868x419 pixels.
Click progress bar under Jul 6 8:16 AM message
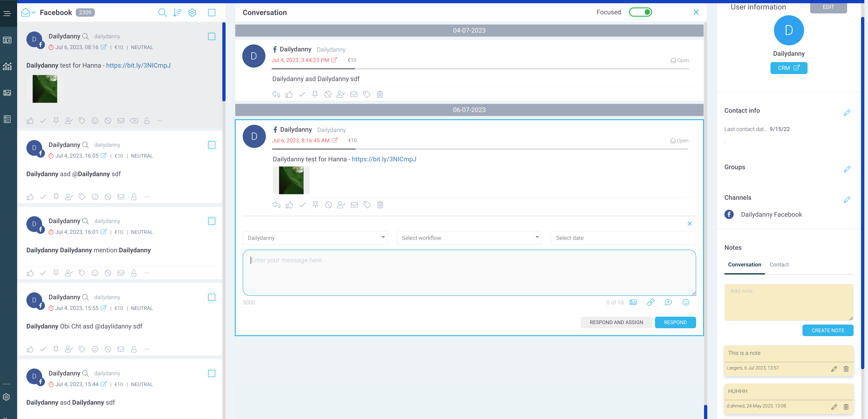[480, 149]
